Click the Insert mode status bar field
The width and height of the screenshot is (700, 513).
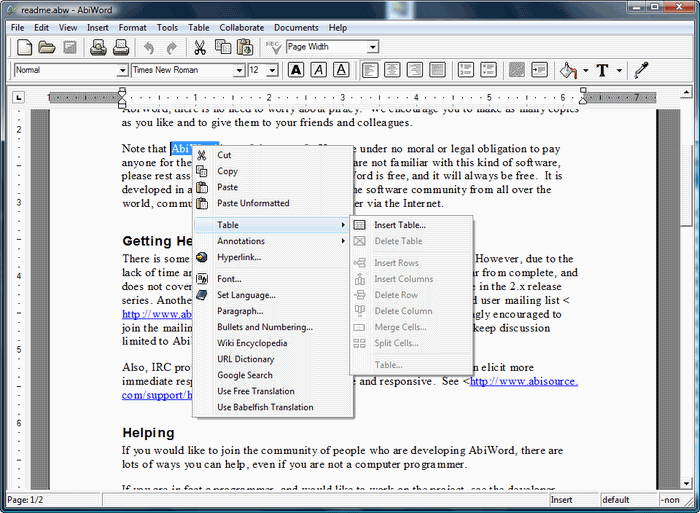pyautogui.click(x=574, y=500)
